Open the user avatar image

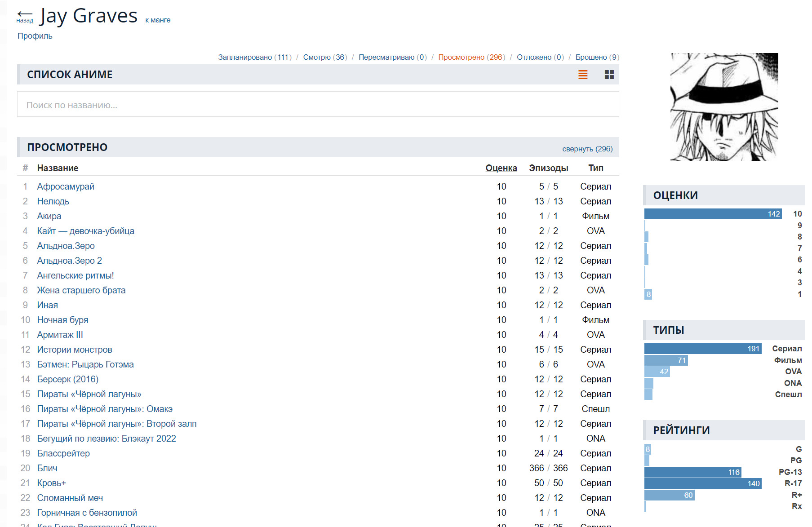(x=724, y=106)
